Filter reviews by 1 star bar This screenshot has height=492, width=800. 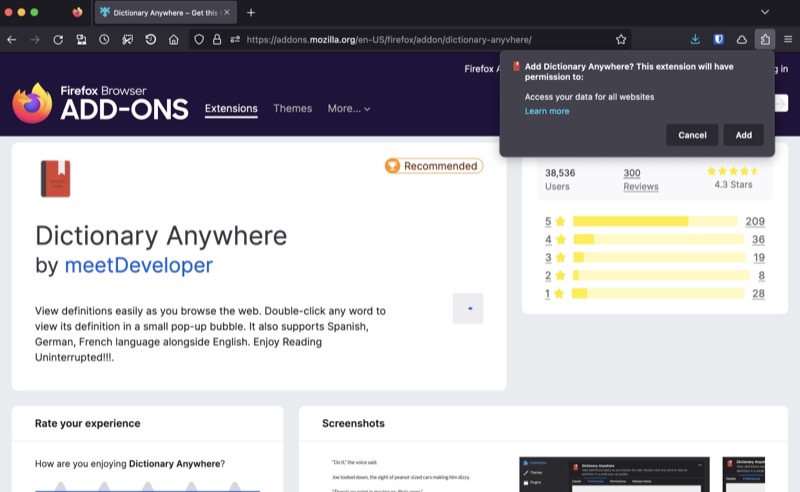click(658, 293)
